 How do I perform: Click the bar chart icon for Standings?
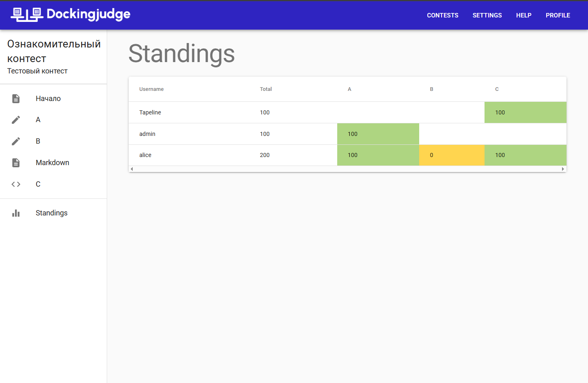(16, 213)
